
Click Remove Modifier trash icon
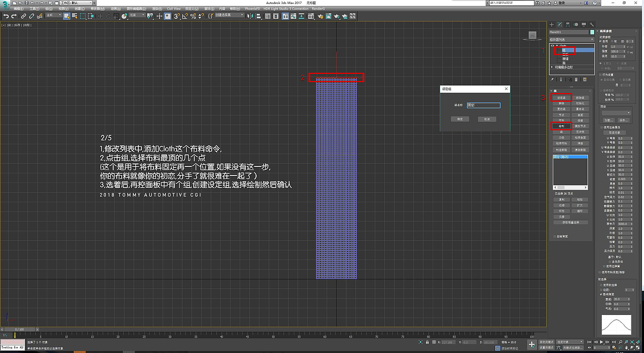[x=576, y=79]
